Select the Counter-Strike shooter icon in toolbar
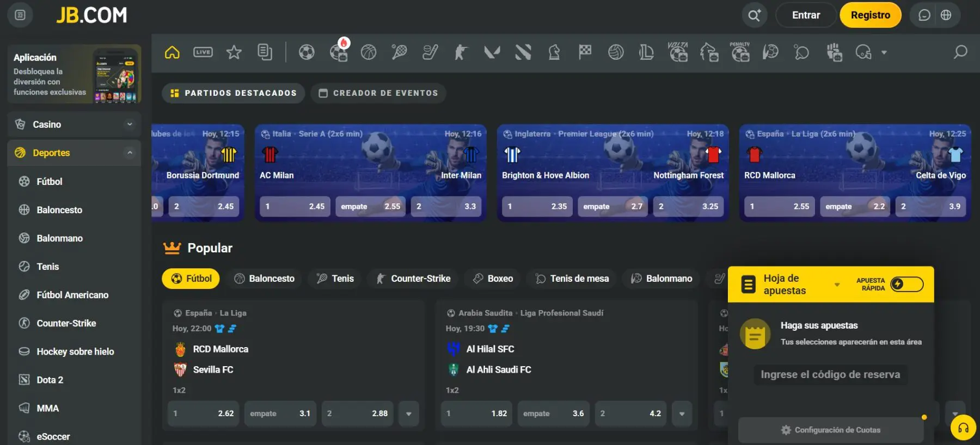Screen dimensions: 980x445 [461, 52]
